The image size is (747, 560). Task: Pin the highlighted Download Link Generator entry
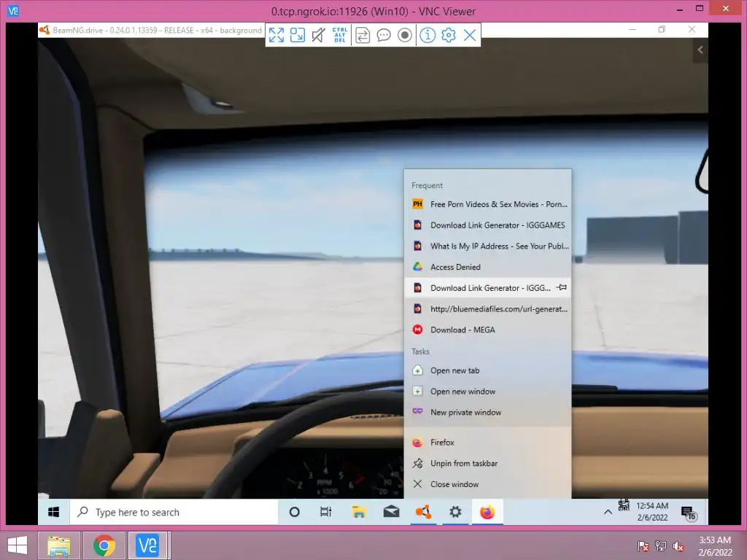(562, 287)
